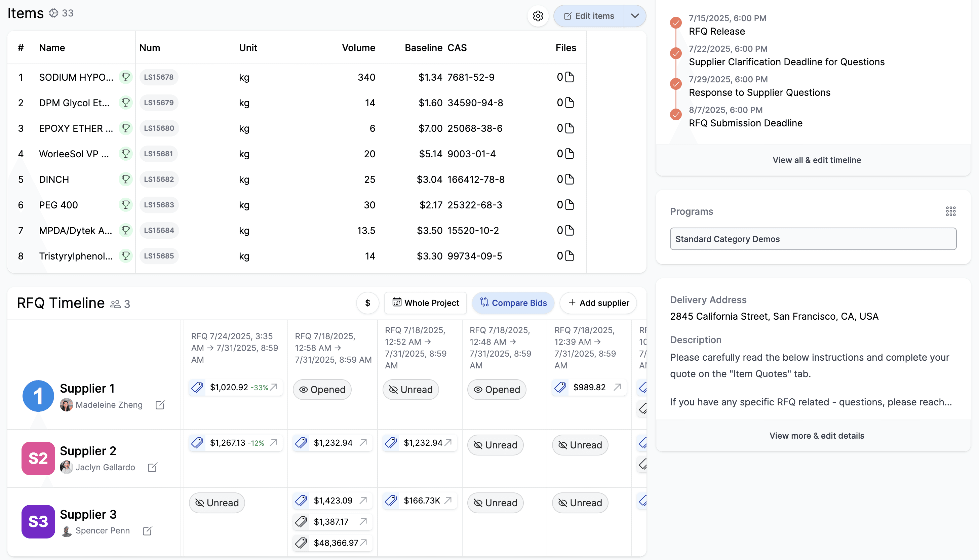Select the Compare Bids tab
Image resolution: width=979 pixels, height=560 pixels.
coord(513,303)
